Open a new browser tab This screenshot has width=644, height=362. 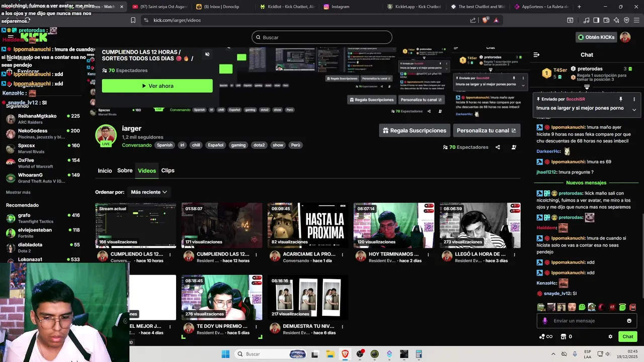pos(579,7)
